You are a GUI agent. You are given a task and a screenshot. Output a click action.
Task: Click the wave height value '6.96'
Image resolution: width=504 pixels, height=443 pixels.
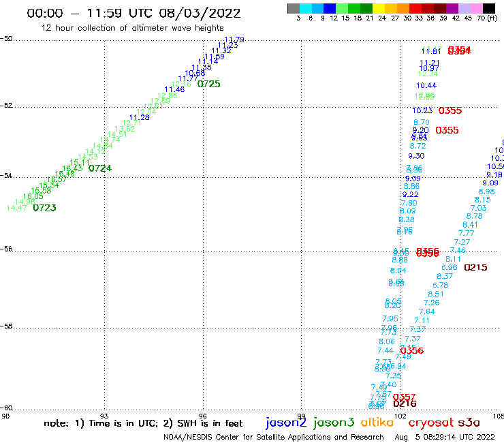click(450, 267)
